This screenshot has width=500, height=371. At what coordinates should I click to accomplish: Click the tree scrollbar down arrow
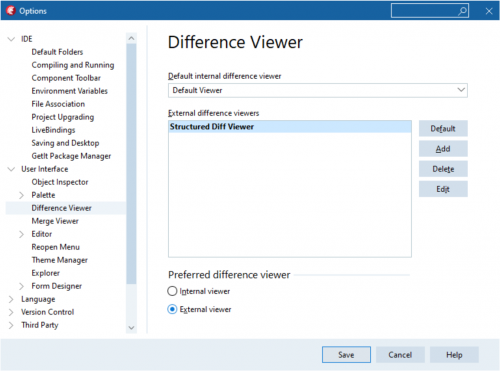(131, 328)
